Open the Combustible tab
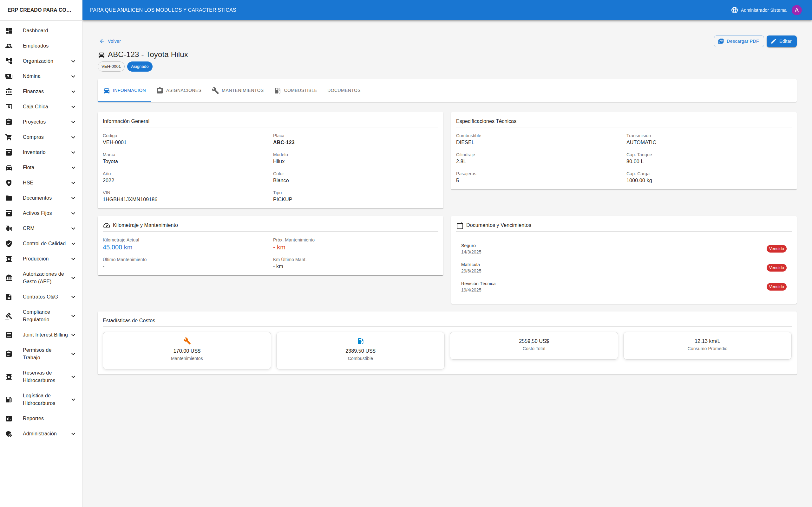 point(296,91)
